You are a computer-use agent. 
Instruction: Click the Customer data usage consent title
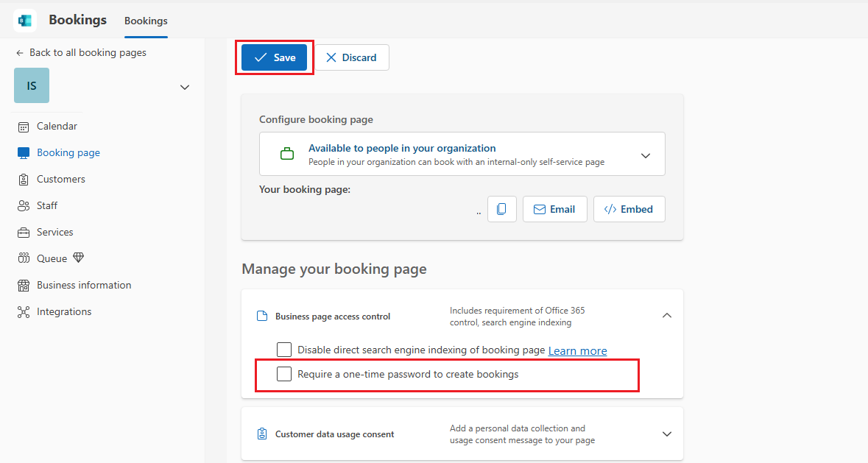[x=335, y=434]
